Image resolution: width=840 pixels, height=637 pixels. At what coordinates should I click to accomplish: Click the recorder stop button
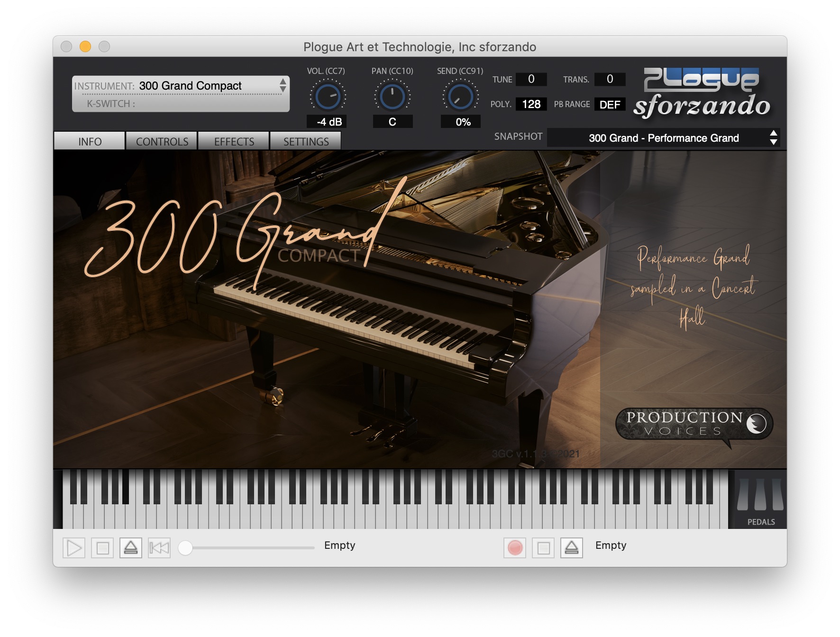[x=543, y=548]
